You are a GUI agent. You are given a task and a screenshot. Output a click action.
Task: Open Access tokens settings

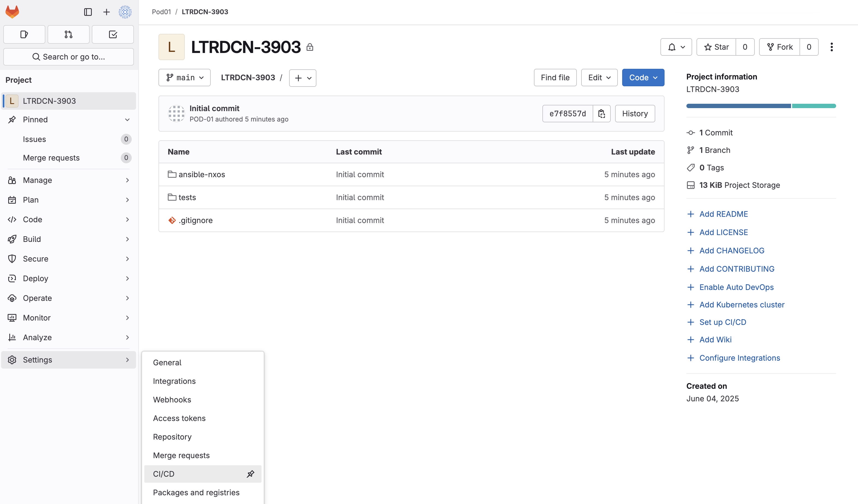click(x=202, y=418)
